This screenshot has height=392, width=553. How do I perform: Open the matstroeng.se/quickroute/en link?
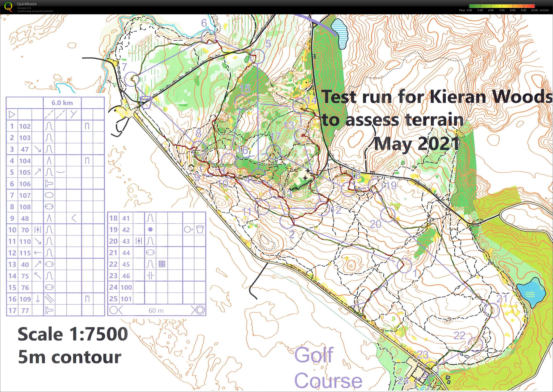(x=35, y=11)
